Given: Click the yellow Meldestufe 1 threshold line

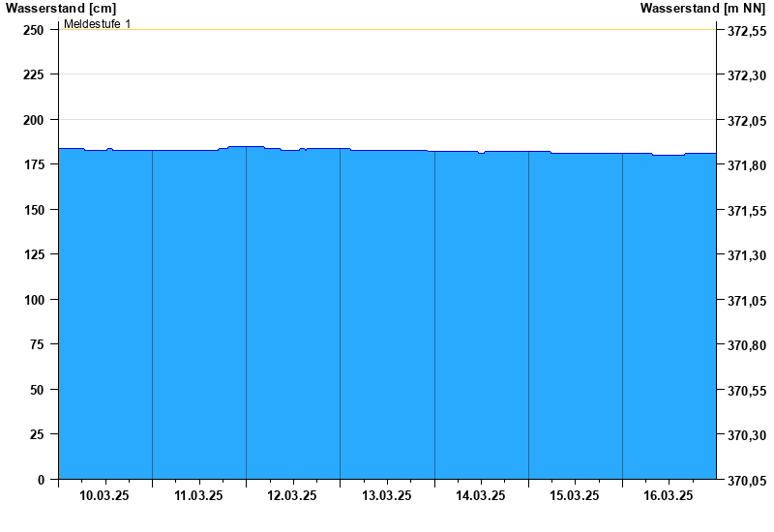Looking at the screenshot, I should (387, 30).
